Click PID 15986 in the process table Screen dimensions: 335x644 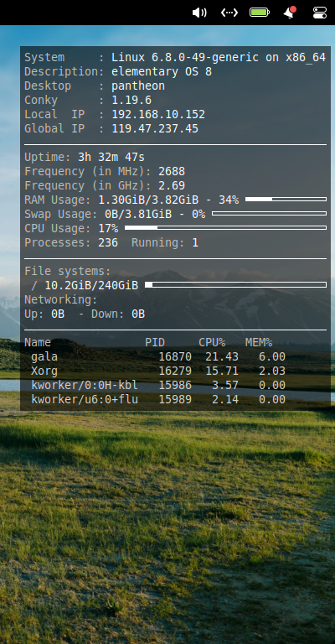point(175,385)
